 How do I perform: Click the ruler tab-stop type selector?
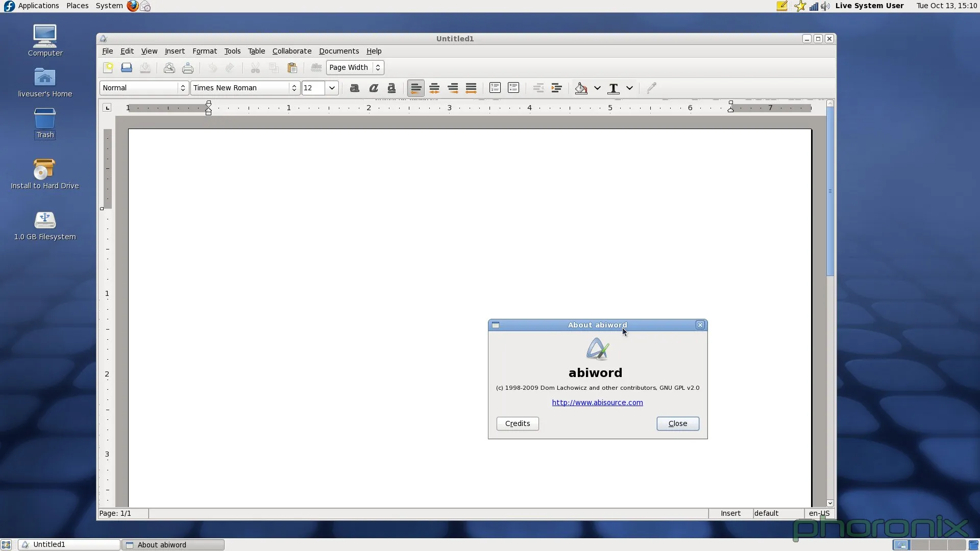pos(107,108)
